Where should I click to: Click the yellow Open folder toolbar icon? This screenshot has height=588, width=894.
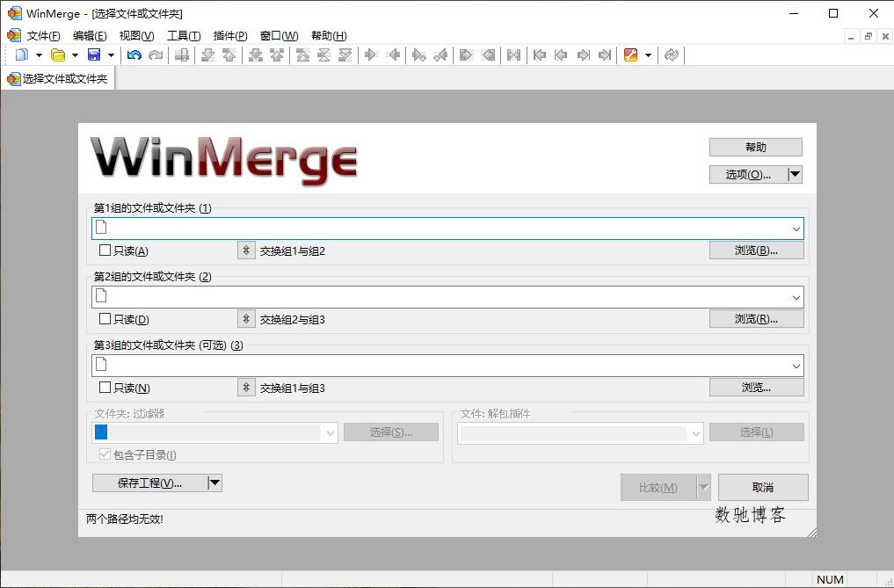coord(58,54)
